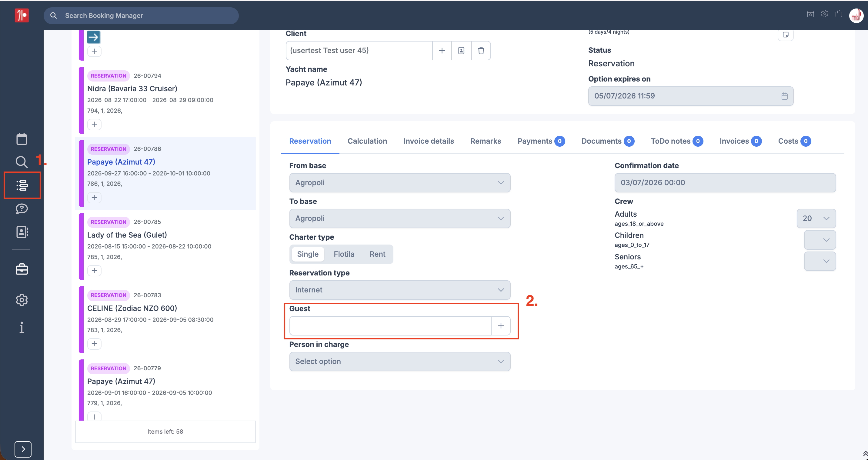This screenshot has height=460, width=868.
Task: Click the 'Items left: 58' text
Action: tap(165, 431)
